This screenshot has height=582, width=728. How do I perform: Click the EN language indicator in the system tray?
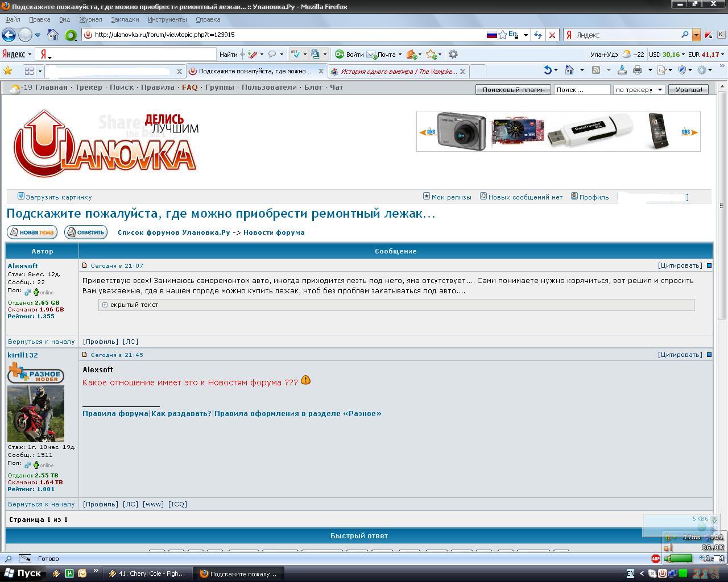click(x=630, y=573)
